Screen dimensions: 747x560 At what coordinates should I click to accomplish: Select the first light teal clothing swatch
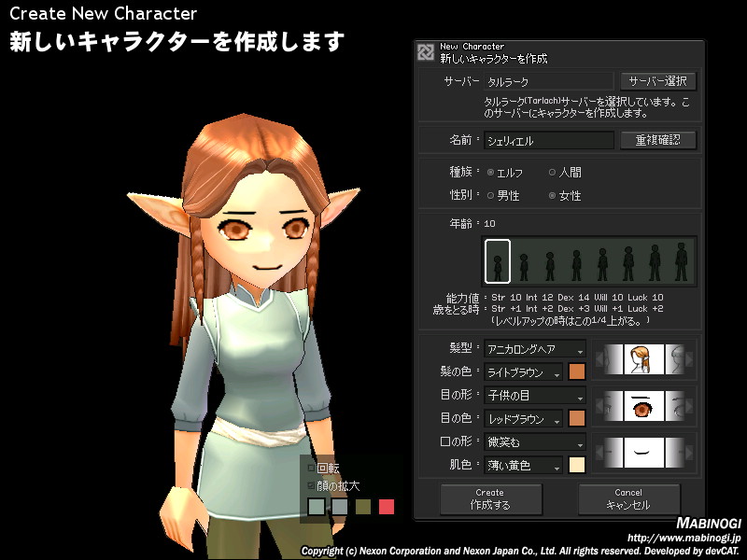tap(317, 507)
